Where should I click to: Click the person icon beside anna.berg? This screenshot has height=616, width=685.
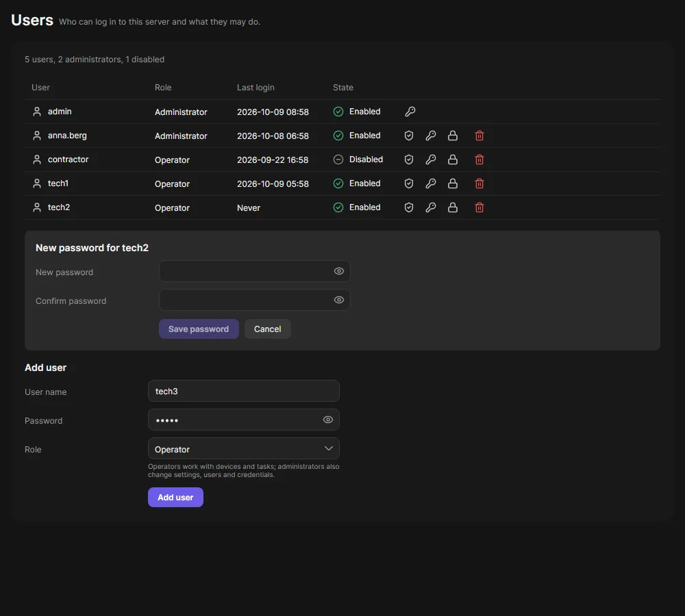tap(37, 136)
